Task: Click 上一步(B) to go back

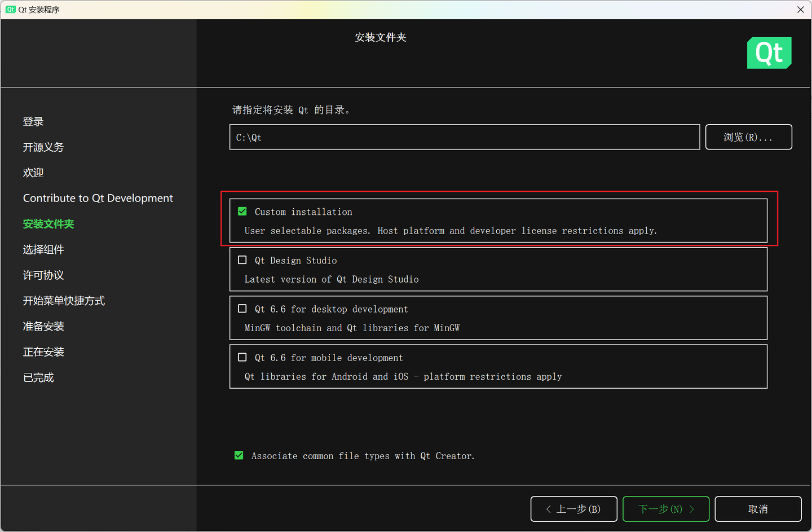Action: [x=573, y=508]
